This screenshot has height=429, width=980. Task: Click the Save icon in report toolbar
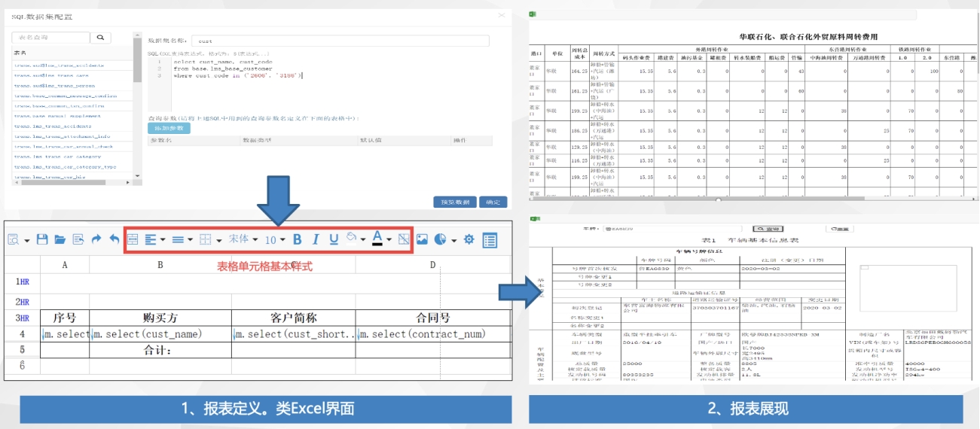click(x=42, y=239)
